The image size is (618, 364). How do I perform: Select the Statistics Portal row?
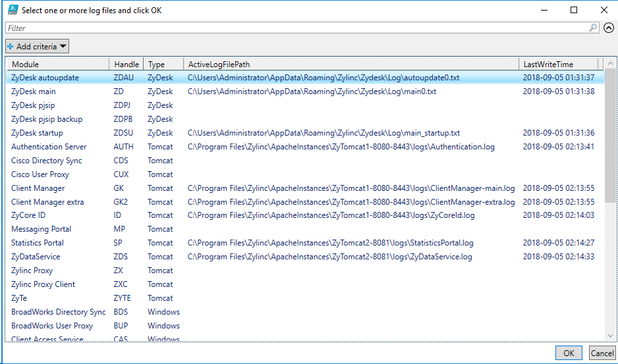click(x=305, y=243)
